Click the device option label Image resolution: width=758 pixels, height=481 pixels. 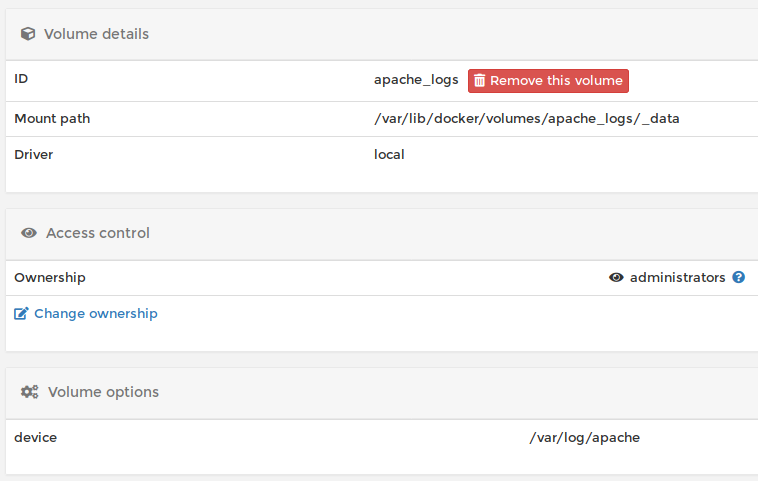(35, 437)
